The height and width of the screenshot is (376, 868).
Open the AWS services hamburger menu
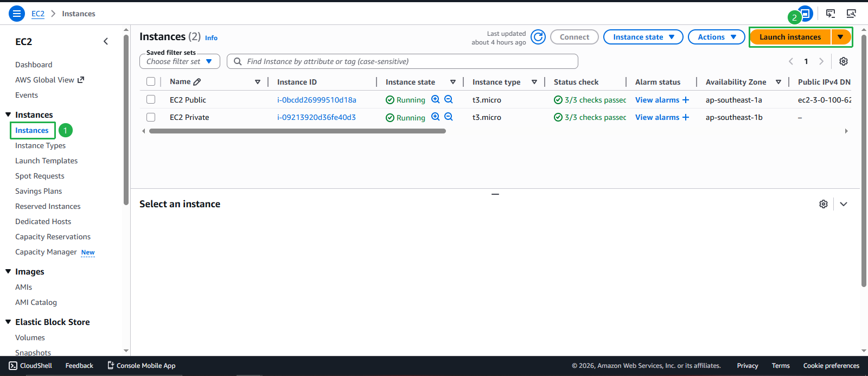click(x=17, y=14)
